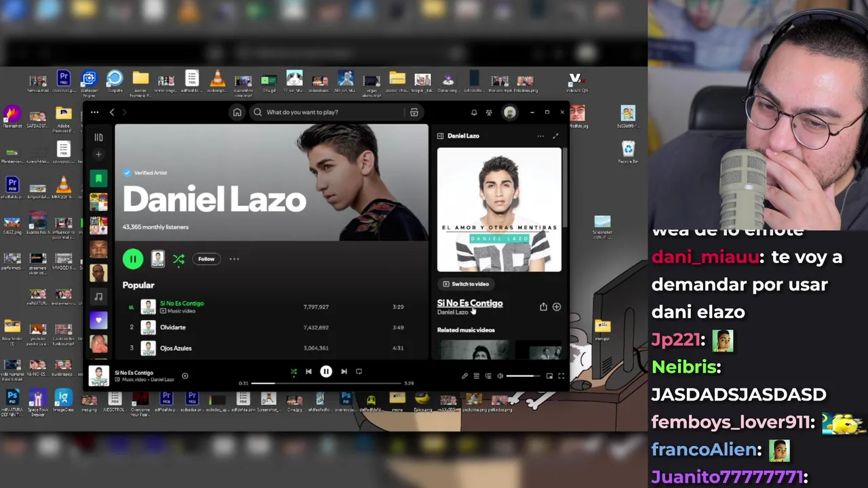The height and width of the screenshot is (488, 868).
Task: Expand Now Playing view to fullscreen arrows
Action: [555, 136]
